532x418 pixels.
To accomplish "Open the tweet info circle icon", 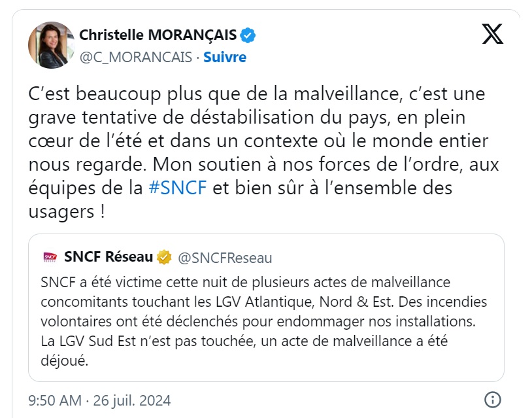I will tap(492, 399).
